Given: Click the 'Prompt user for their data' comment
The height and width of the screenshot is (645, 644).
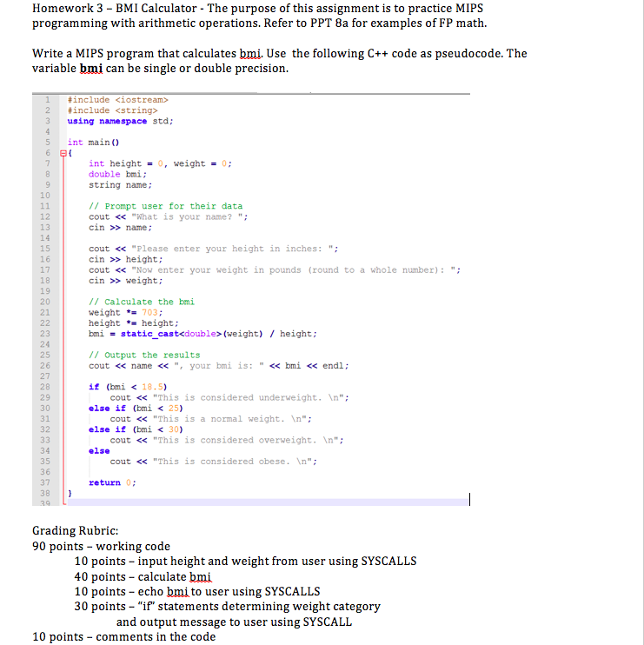Looking at the screenshot, I should (166, 207).
